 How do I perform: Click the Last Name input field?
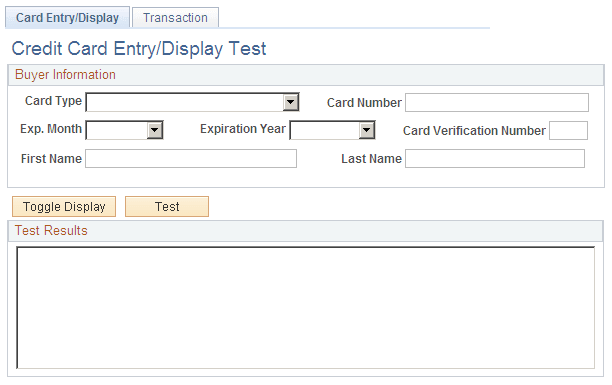495,159
